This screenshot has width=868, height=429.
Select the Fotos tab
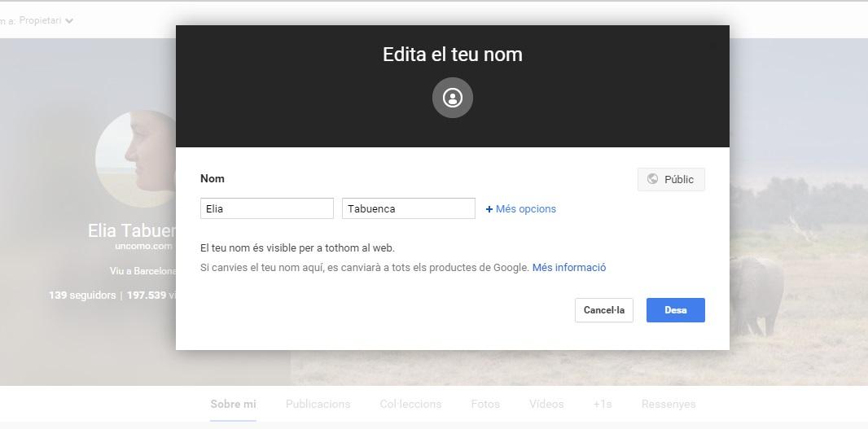pos(485,404)
